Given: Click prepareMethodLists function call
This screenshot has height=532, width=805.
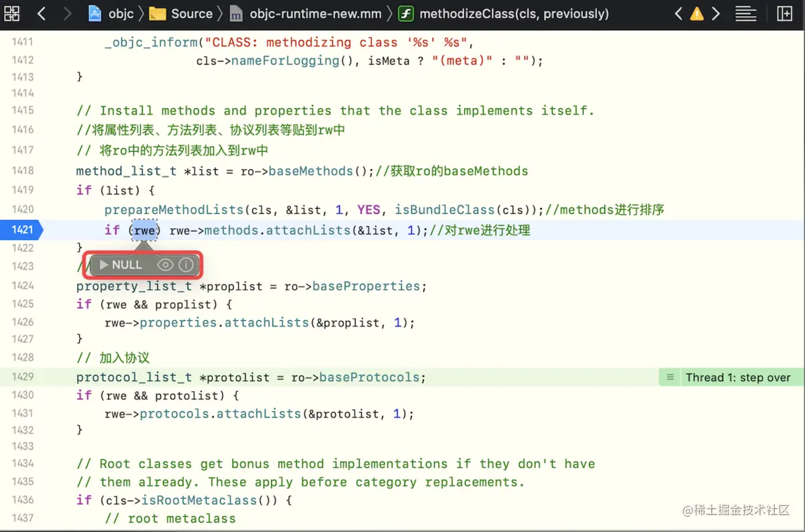Looking at the screenshot, I should click(174, 210).
